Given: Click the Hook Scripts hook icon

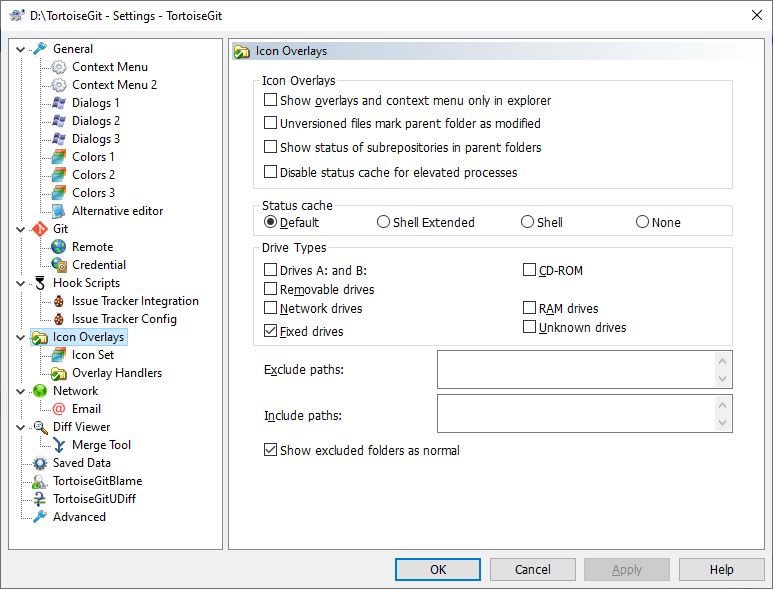Looking at the screenshot, I should coord(40,283).
